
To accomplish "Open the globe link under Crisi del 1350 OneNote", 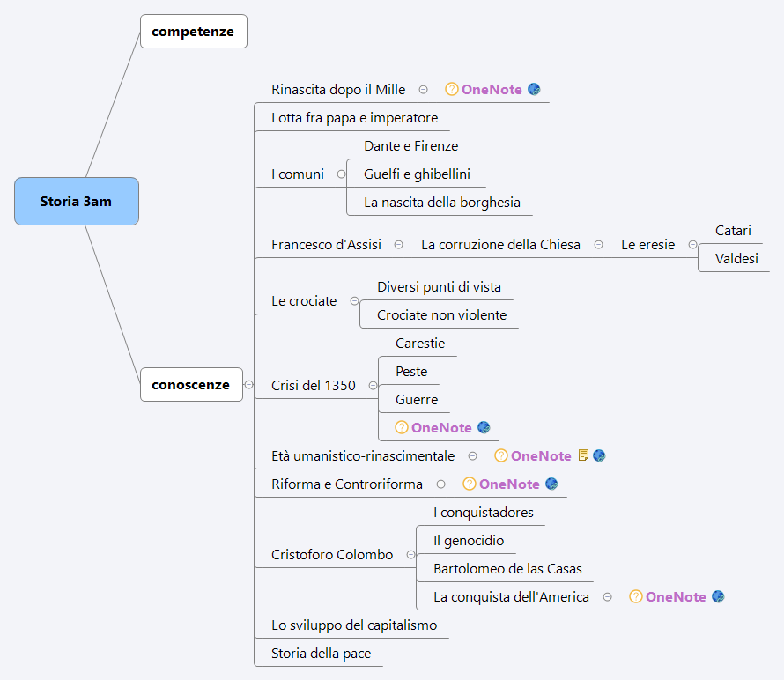I will tap(483, 427).
